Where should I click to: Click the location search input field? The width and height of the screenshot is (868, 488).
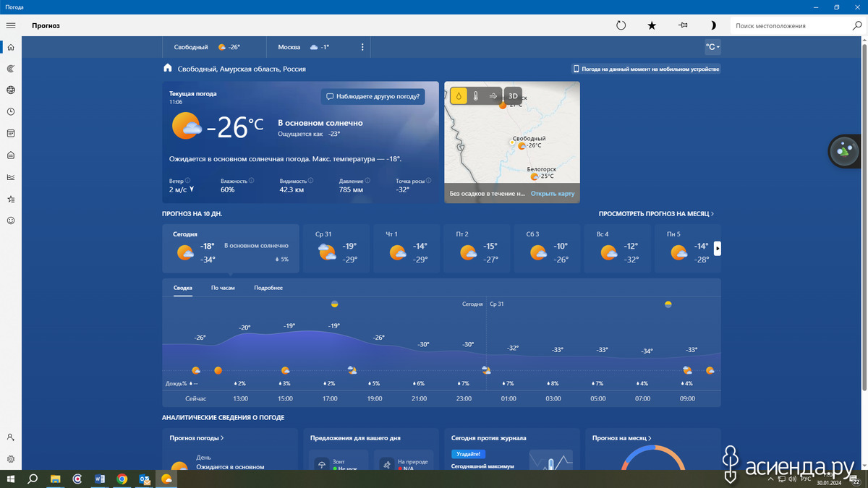tap(790, 25)
